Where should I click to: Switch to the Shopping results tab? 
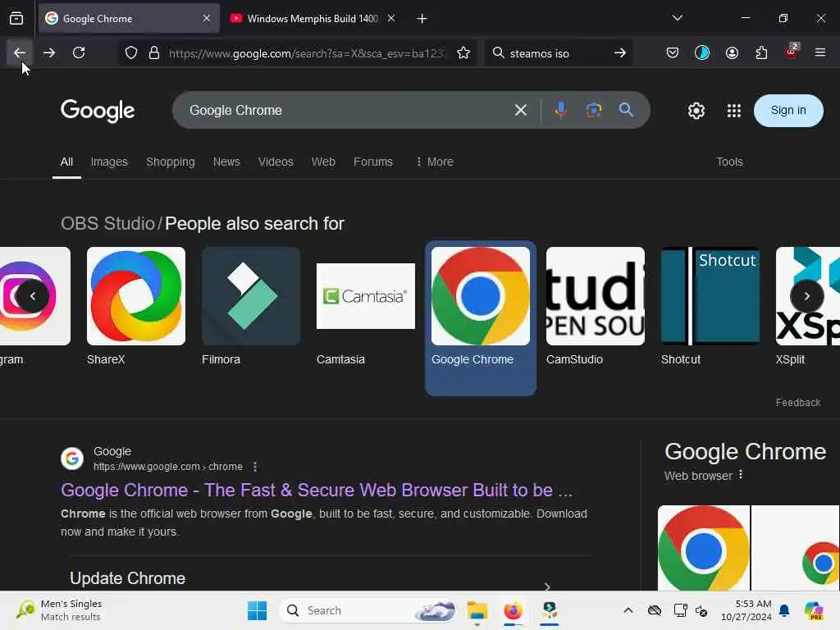(x=171, y=162)
